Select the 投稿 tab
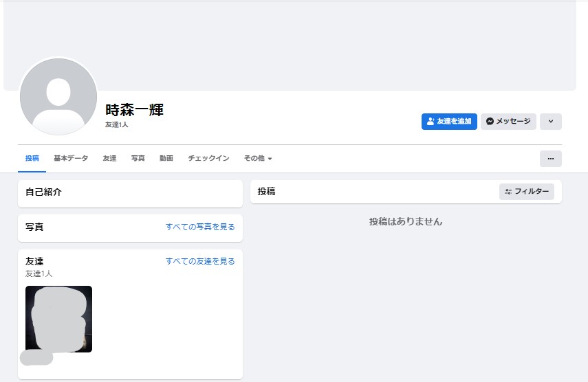Image resolution: width=588 pixels, height=382 pixels. [32, 159]
